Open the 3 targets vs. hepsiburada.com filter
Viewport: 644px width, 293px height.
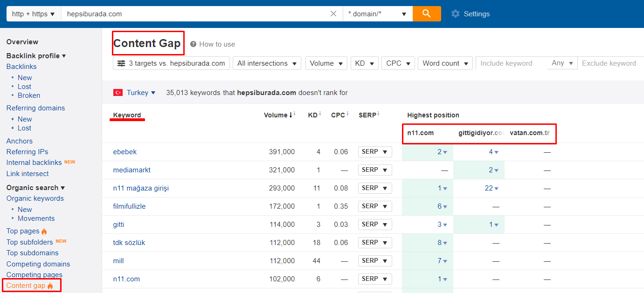(171, 63)
